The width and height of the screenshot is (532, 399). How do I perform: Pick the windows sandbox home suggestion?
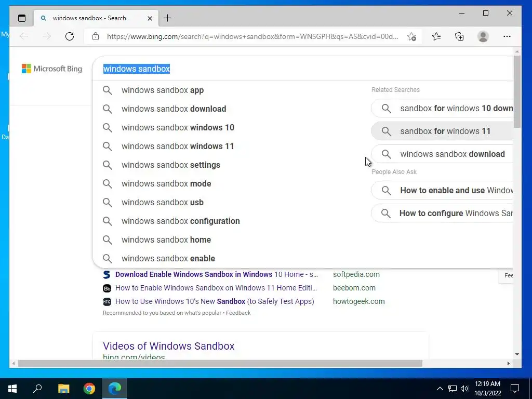tap(231, 240)
